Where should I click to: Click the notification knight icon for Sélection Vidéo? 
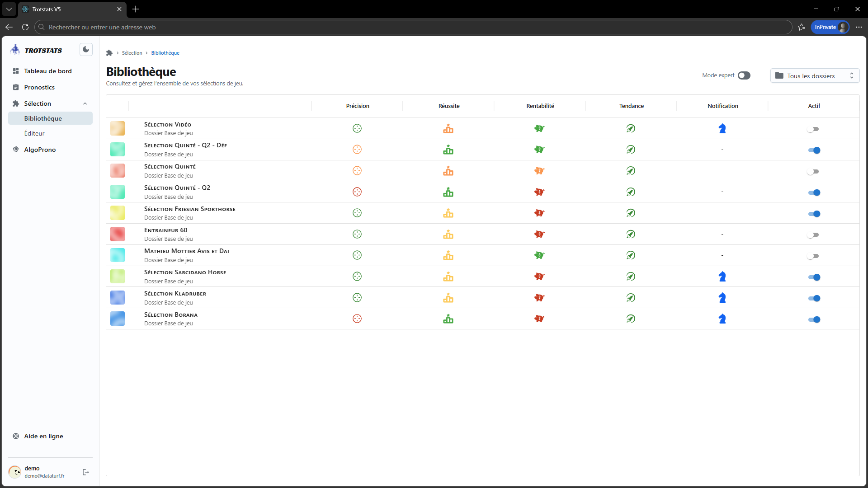[722, 129]
